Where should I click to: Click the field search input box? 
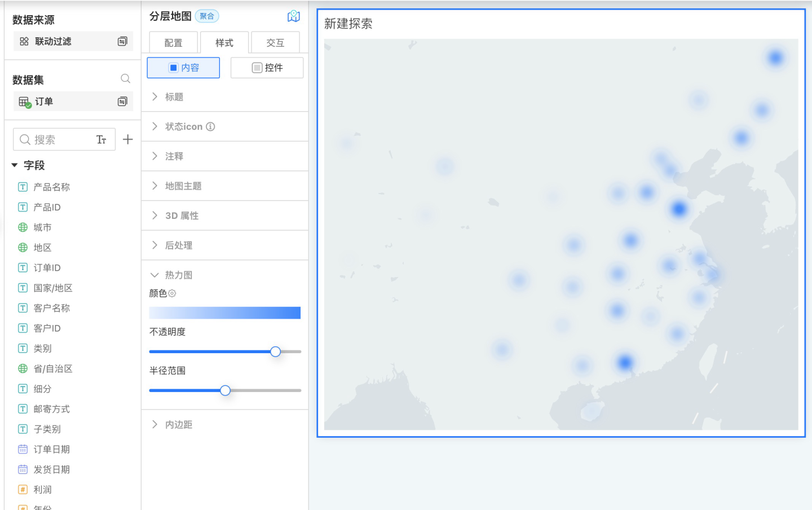coord(56,140)
